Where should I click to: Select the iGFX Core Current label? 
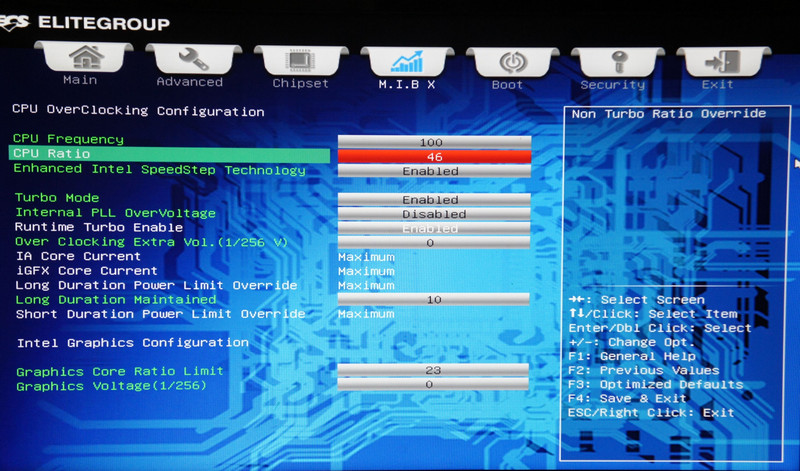[x=87, y=270]
